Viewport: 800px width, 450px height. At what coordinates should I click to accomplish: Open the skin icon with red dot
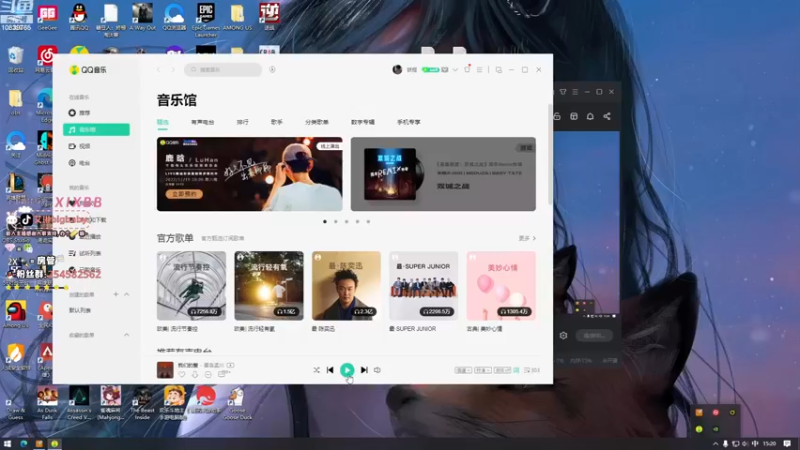(467, 69)
